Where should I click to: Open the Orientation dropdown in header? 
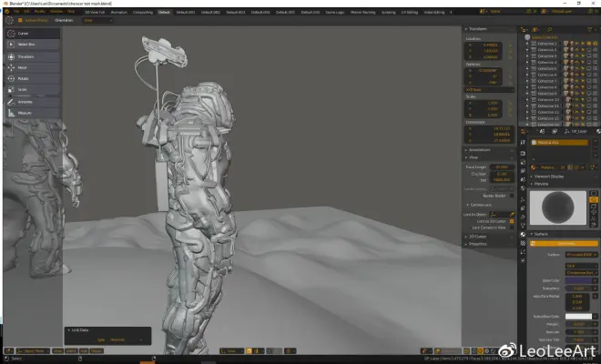coord(97,20)
